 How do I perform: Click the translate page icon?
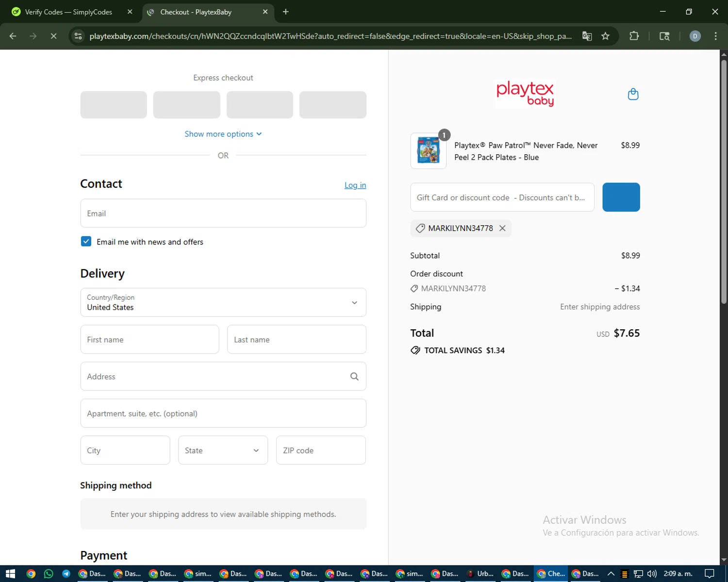pos(587,36)
